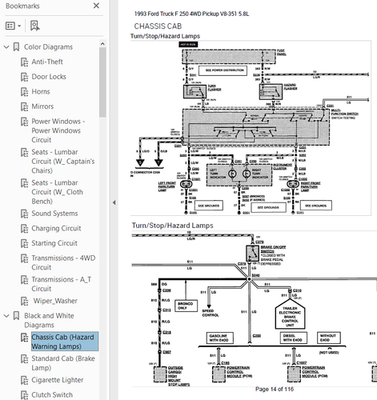
Task: Click the Page 14 of 116 footer text
Action: coord(275,389)
